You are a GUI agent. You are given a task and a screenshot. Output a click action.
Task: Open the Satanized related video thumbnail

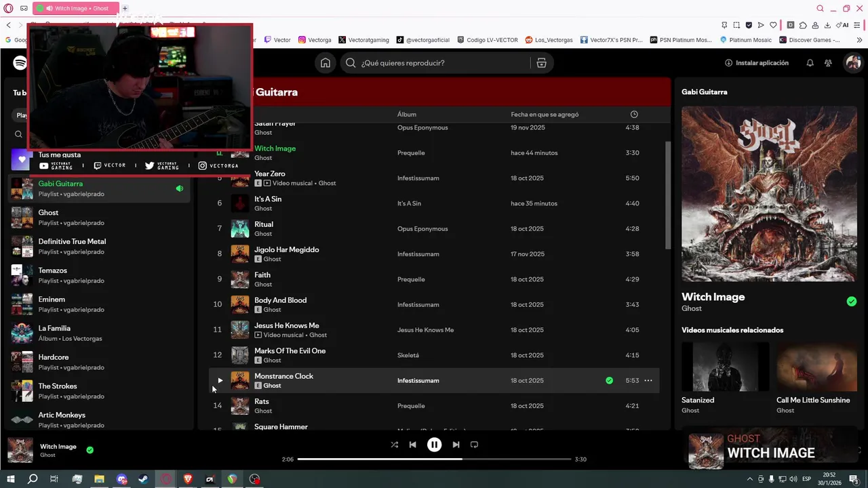click(x=725, y=367)
